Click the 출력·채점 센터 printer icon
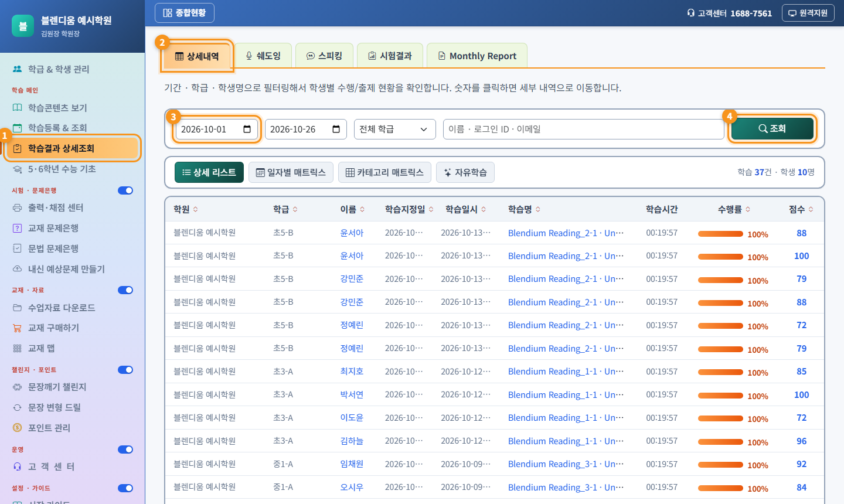844x504 pixels. coord(18,207)
